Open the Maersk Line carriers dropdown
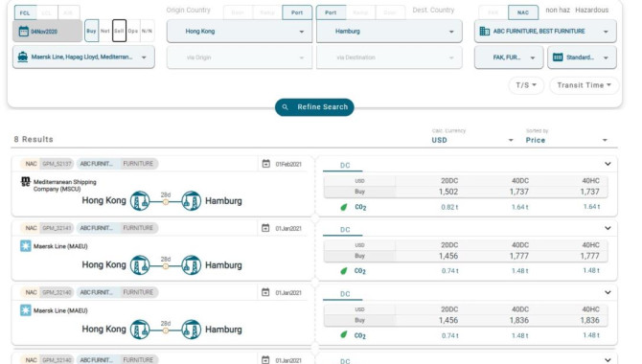The width and height of the screenshot is (642, 364). click(83, 57)
